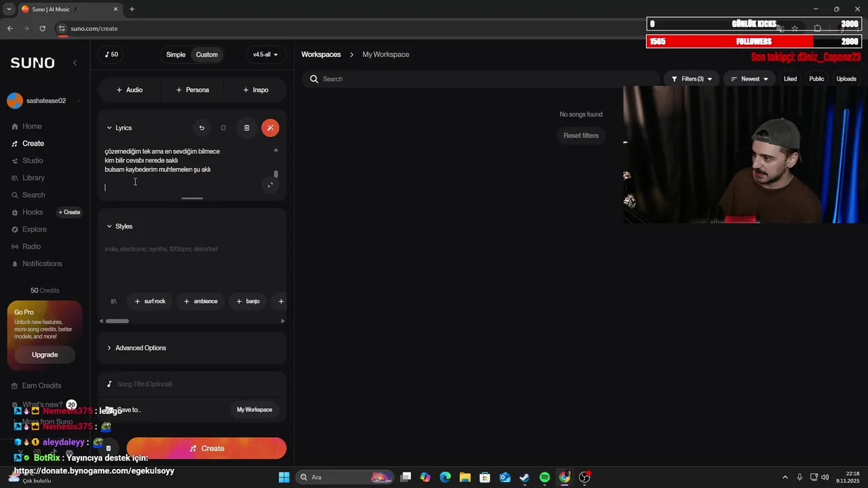Open the Filters (3) dropdown
868x488 pixels.
692,79
